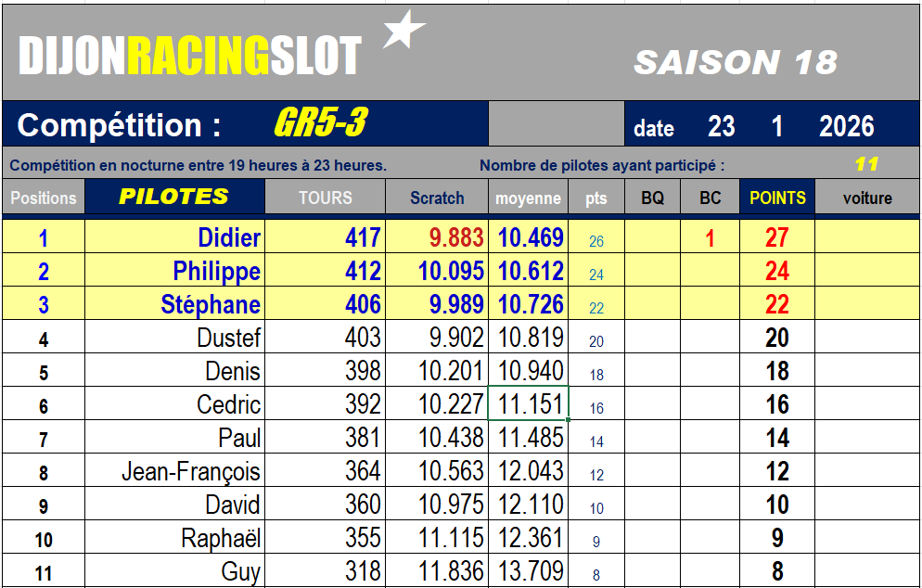Select the TOURS column header
This screenshot has height=588, width=922.
click(x=325, y=198)
